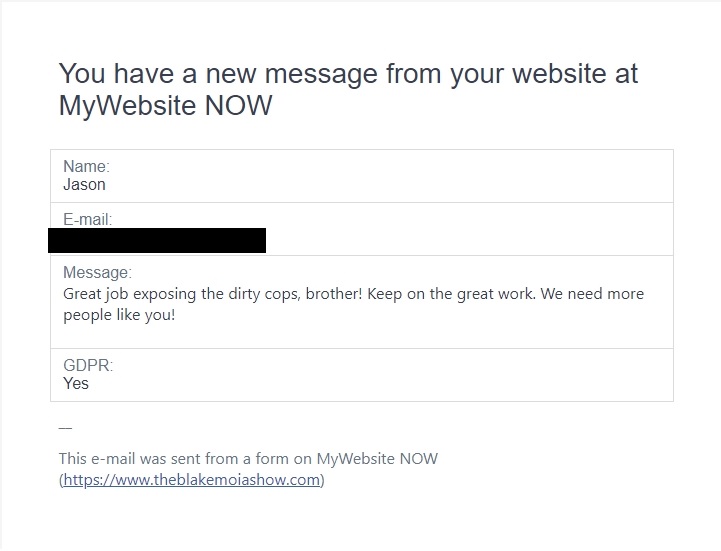Click the empty area in Name row

[391, 176]
